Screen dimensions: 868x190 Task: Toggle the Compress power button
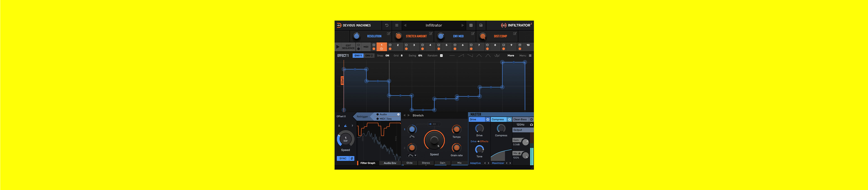[x=509, y=119]
